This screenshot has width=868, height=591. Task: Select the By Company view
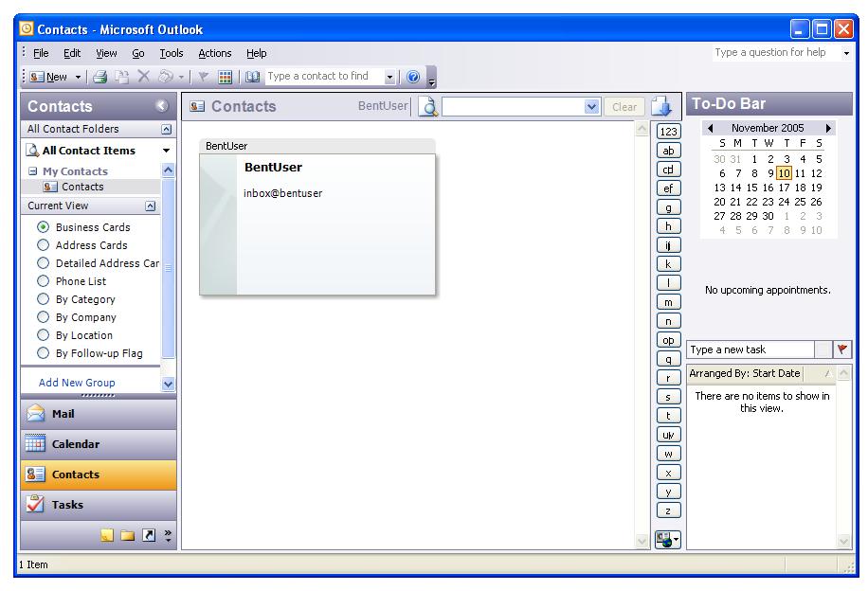coord(77,317)
